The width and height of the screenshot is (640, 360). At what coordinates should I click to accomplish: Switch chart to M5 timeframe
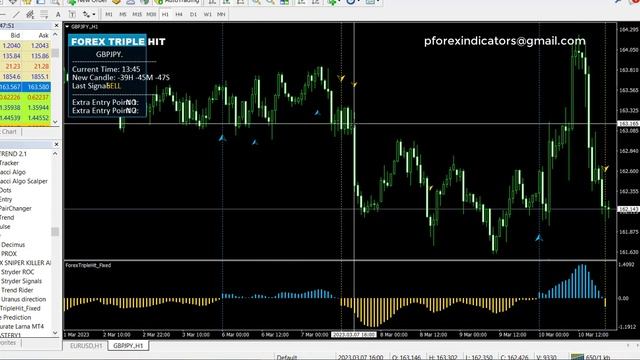coord(122,14)
